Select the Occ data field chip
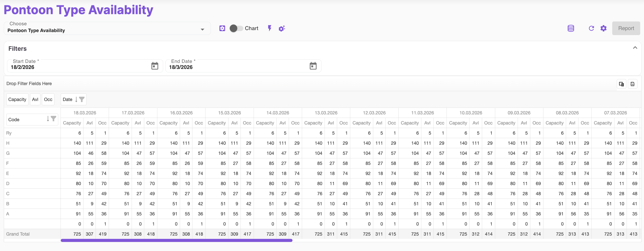This screenshot has height=251, width=644. [48, 99]
